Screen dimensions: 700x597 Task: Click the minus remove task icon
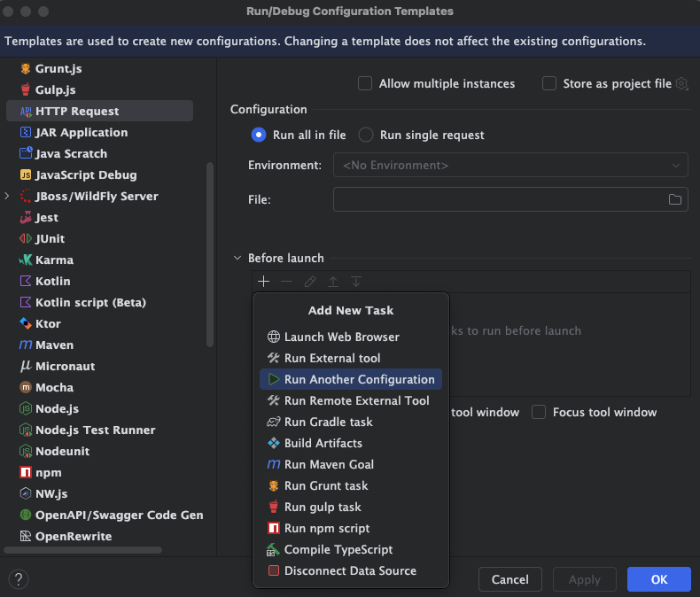[x=286, y=282]
